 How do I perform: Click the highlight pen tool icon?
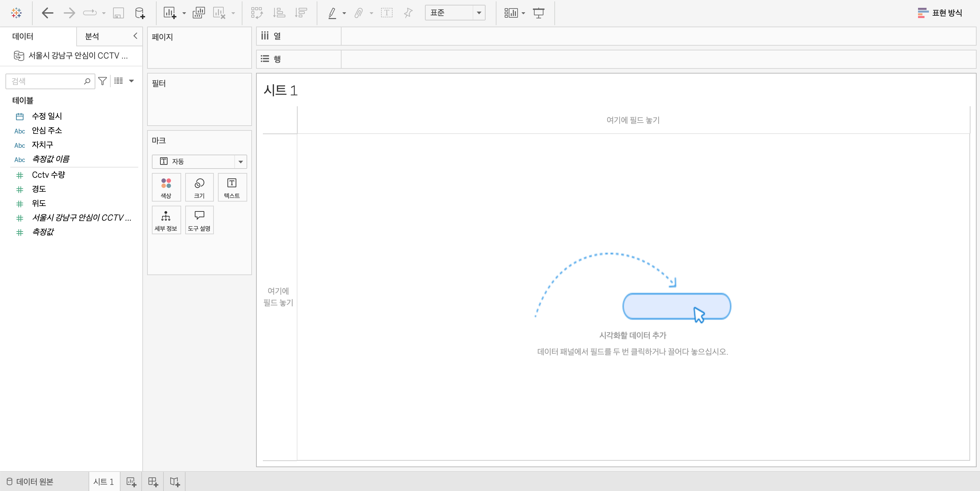point(332,13)
